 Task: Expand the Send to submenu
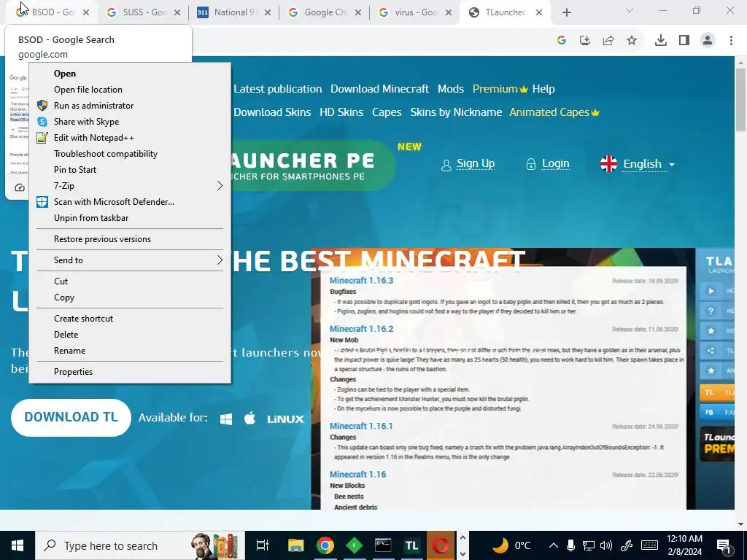pyautogui.click(x=130, y=260)
